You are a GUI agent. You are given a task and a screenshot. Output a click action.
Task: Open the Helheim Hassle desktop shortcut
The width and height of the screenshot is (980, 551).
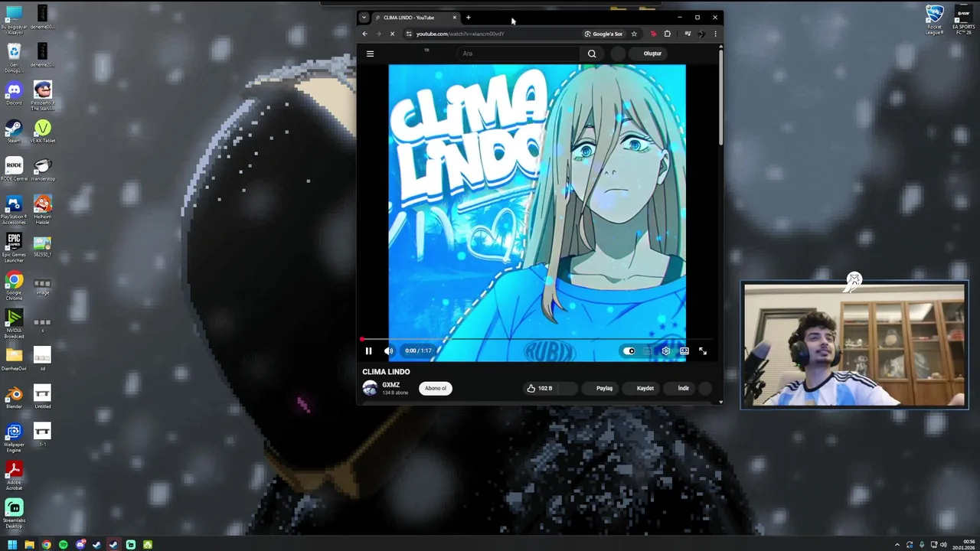(x=43, y=210)
